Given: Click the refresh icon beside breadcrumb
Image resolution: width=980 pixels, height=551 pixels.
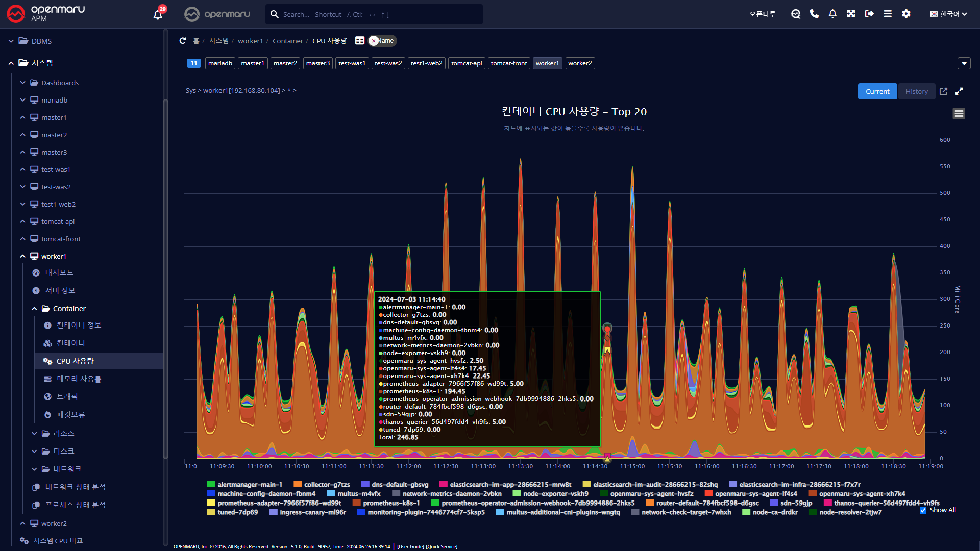Looking at the screenshot, I should pos(183,41).
